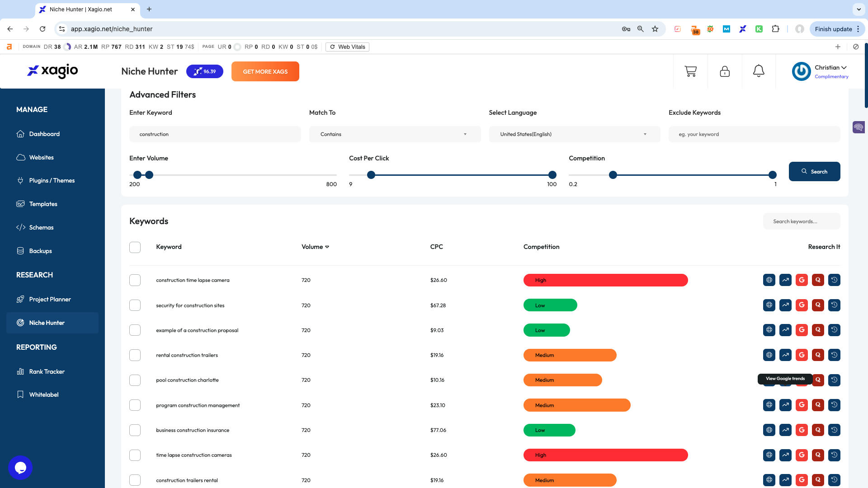
Task: Click the Web Vitals button
Action: tap(347, 47)
